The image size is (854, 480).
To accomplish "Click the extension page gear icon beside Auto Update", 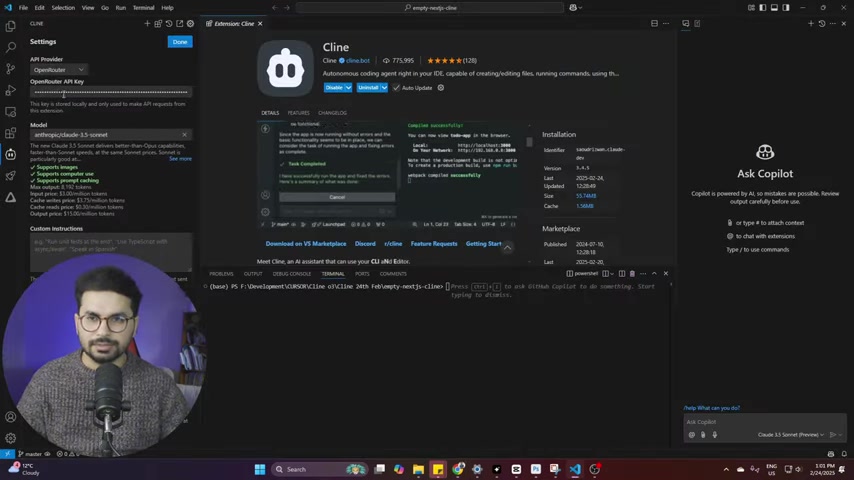I will [x=441, y=88].
